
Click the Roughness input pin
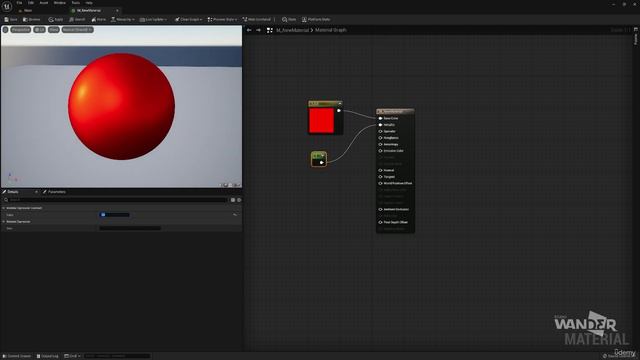(x=380, y=138)
